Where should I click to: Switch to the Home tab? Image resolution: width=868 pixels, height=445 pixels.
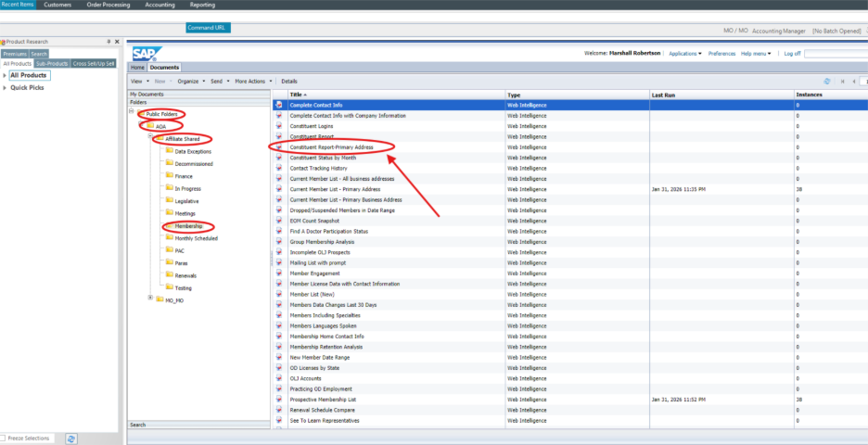click(x=137, y=68)
